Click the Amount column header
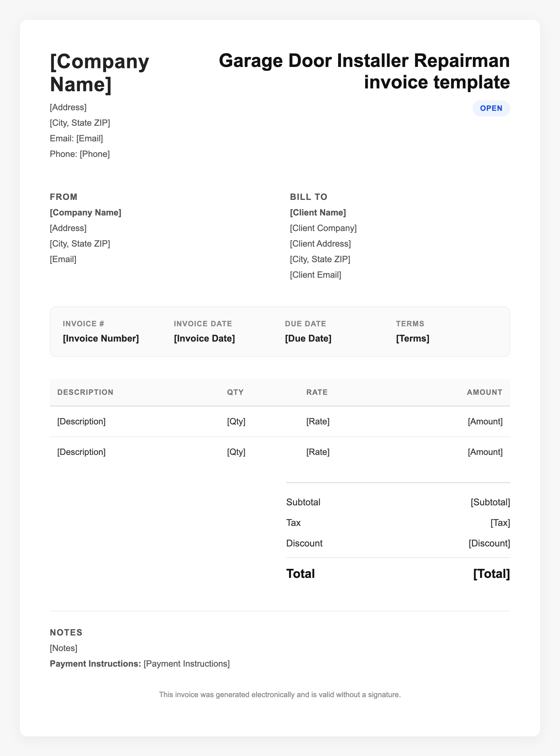 tap(484, 392)
